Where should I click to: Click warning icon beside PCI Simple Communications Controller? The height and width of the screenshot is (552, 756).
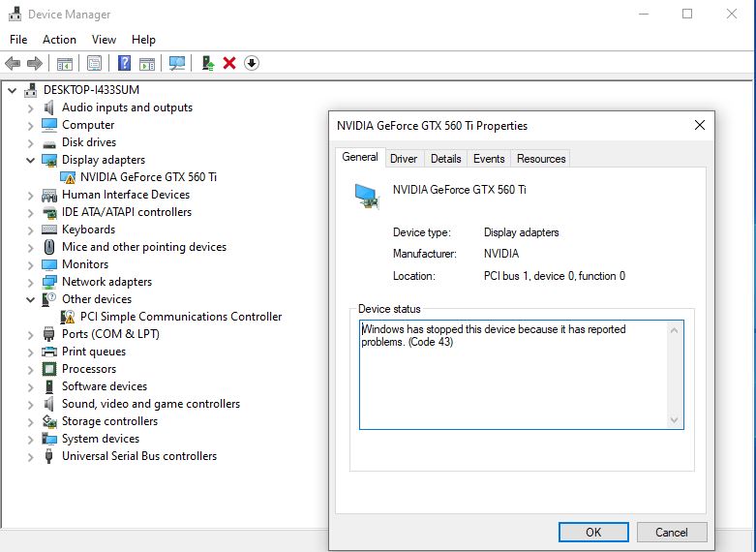coord(68,317)
